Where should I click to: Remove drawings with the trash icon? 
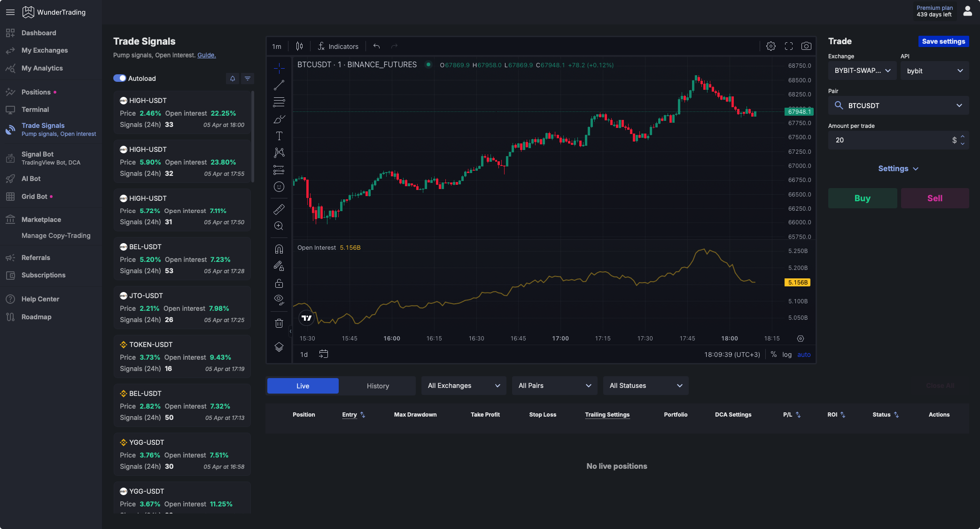pos(279,323)
